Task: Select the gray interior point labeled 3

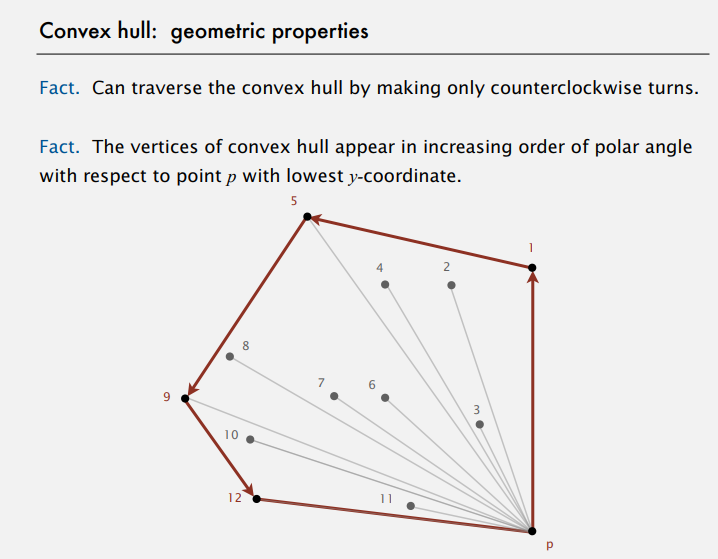Action: (480, 424)
